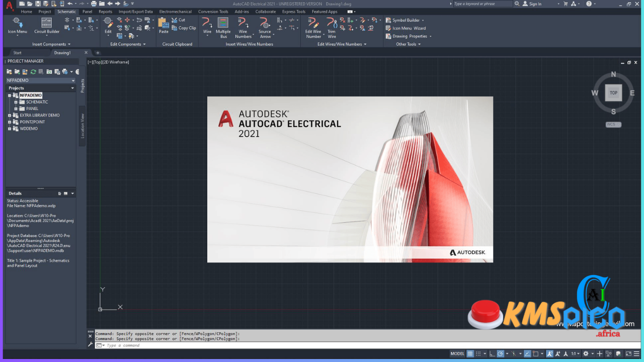The height and width of the screenshot is (362, 644).
Task: Expand the EXTRA LIBRARY DEMO project
Action: (x=9, y=115)
